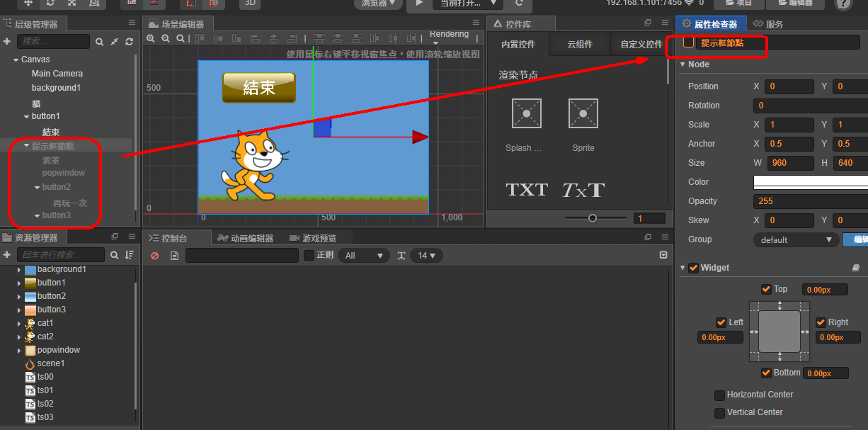Click the sort icon in assets panel
Image resolution: width=868 pixels, height=430 pixels.
(x=129, y=254)
